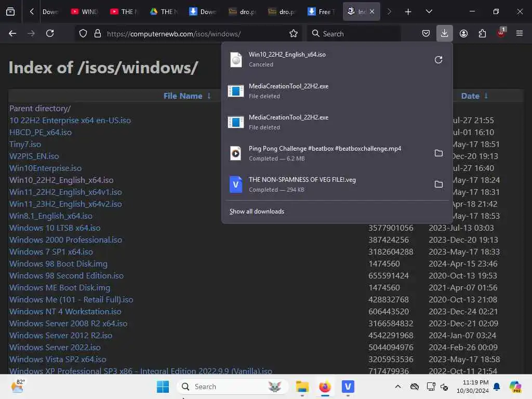The width and height of the screenshot is (532, 399).
Task: Click the tracking protection shield icon
Action: click(83, 34)
